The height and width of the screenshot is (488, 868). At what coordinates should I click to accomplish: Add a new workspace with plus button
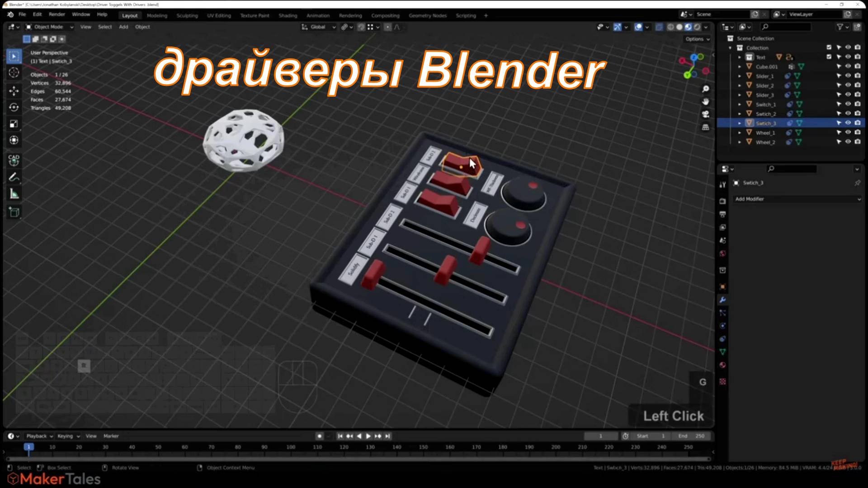486,15
